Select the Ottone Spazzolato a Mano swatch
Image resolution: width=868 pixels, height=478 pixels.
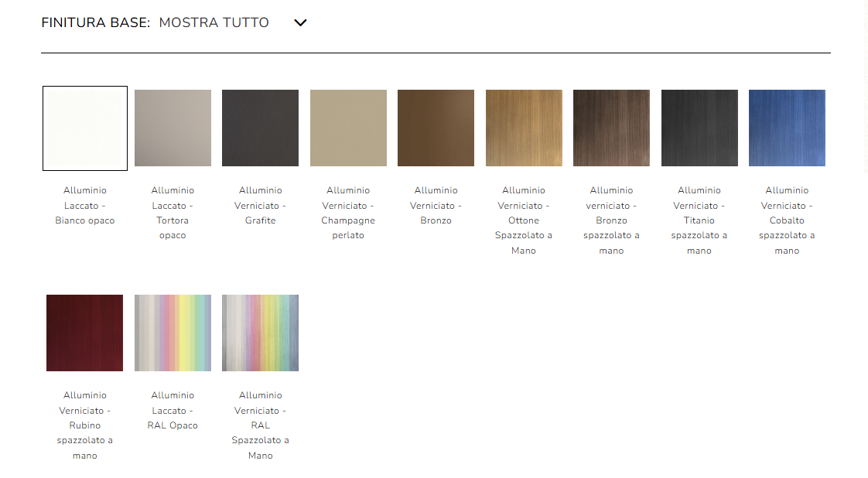(524, 128)
